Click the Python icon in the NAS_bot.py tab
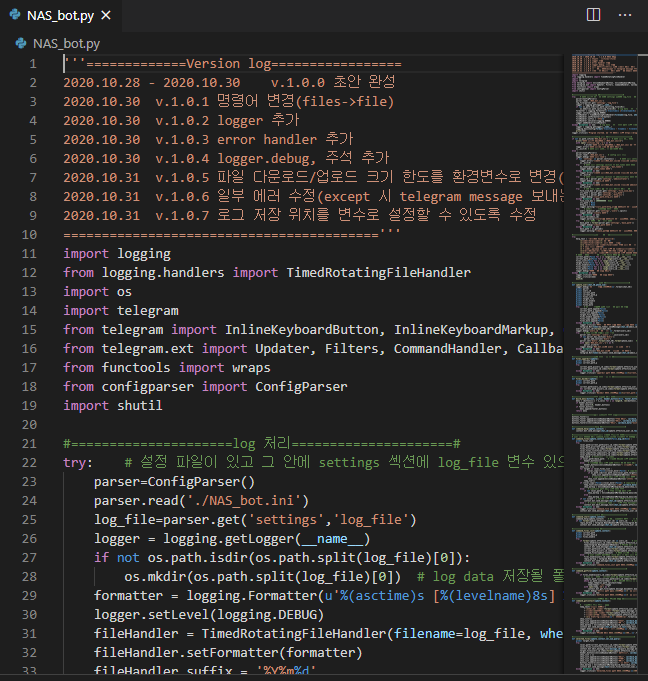Screen dimensions: 648x681 [x=15, y=15]
